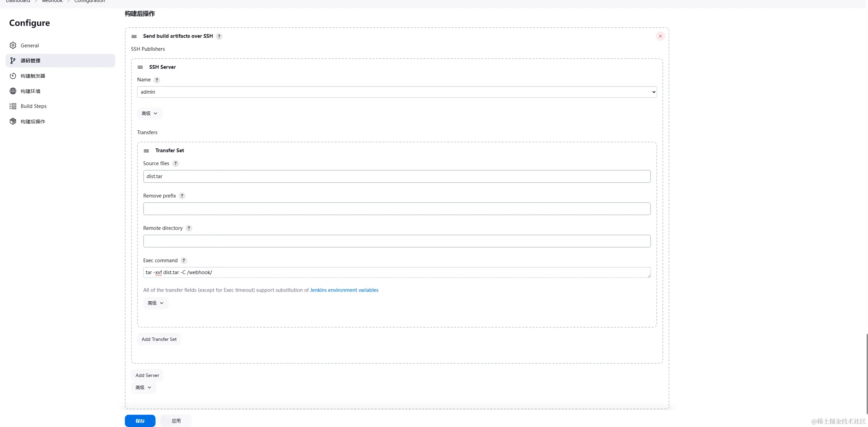
Task: Click the General gear icon in sidebar
Action: [x=13, y=45]
